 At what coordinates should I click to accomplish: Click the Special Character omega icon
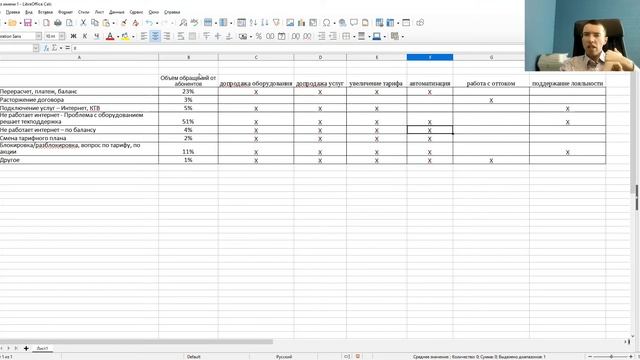(x=327, y=23)
